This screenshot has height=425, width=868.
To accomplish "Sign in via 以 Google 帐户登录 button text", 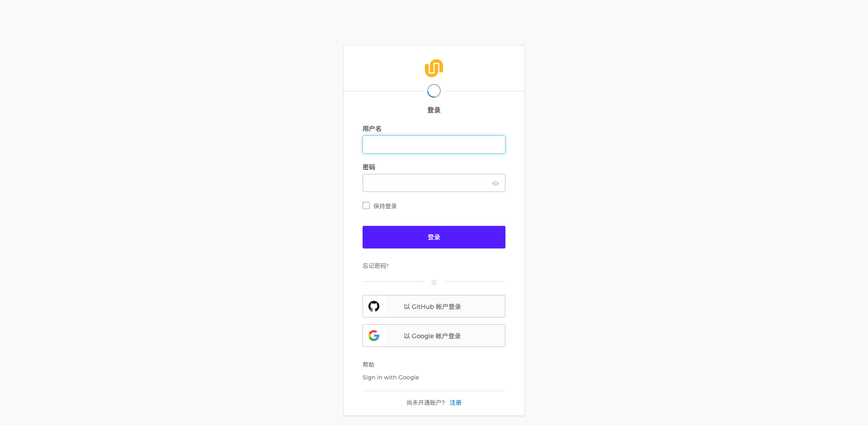I will coord(433,336).
